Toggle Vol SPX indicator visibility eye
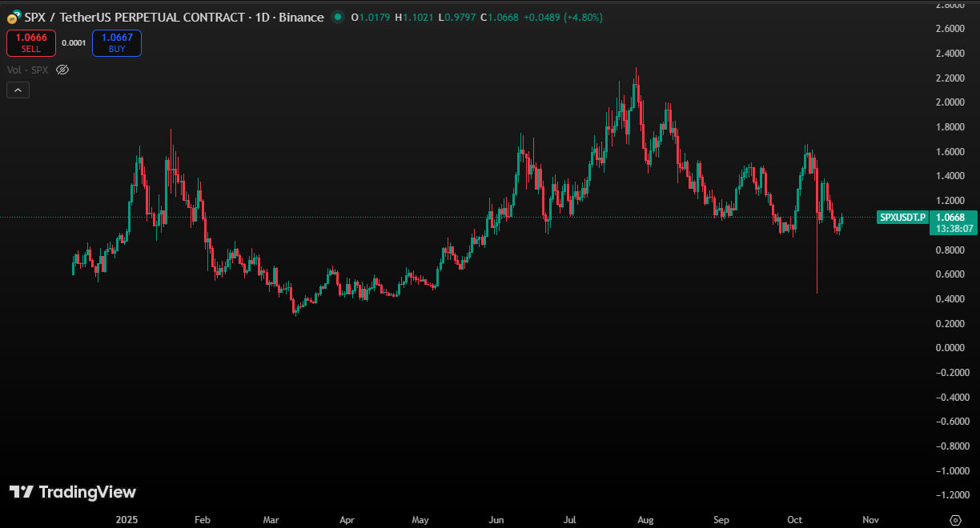 [x=62, y=70]
